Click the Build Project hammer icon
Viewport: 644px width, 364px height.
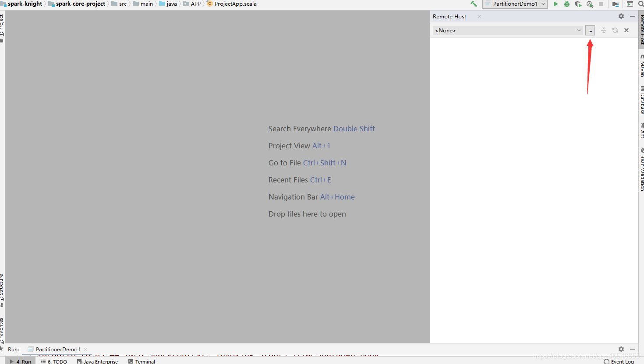click(x=474, y=4)
